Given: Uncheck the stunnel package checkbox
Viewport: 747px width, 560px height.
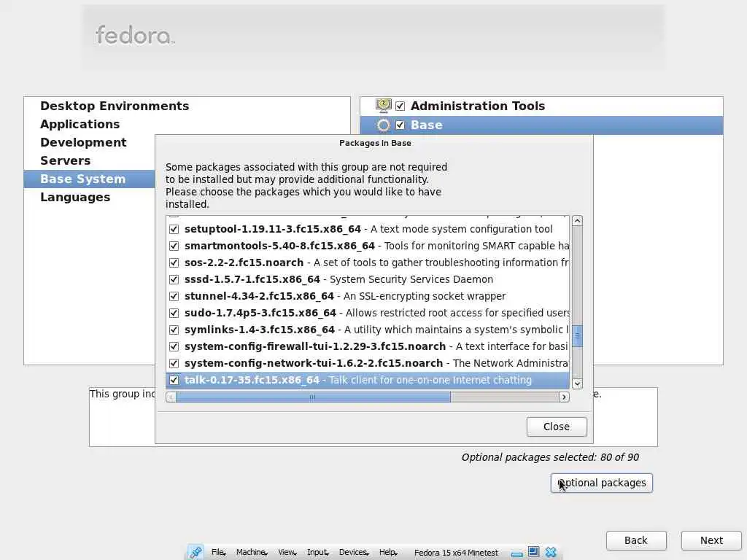Looking at the screenshot, I should [x=174, y=296].
